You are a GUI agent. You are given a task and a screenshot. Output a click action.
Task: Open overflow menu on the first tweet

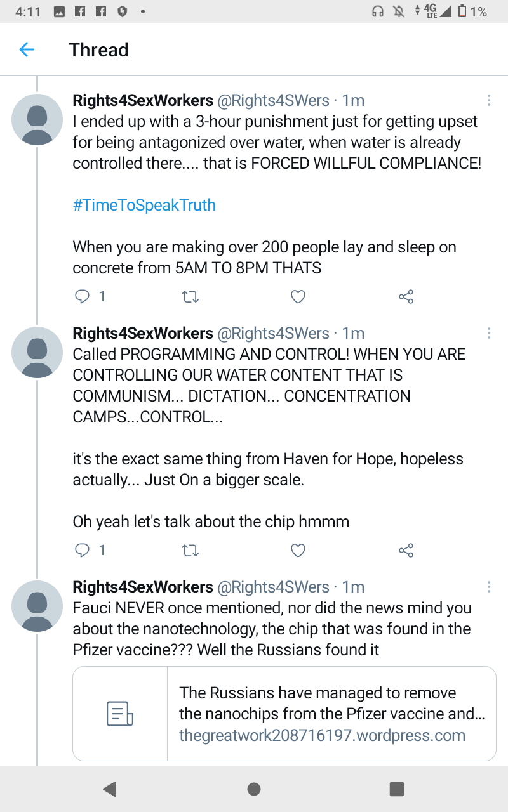(488, 100)
